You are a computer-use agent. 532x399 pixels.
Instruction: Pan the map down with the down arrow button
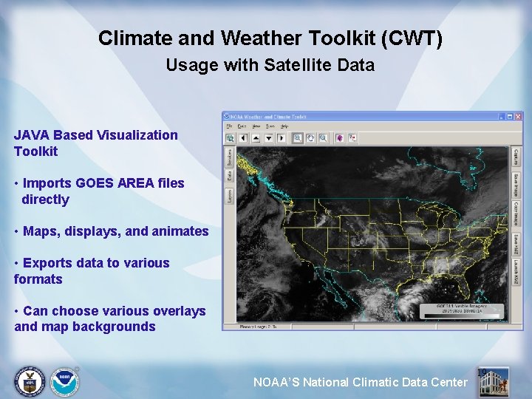pyautogui.click(x=269, y=138)
